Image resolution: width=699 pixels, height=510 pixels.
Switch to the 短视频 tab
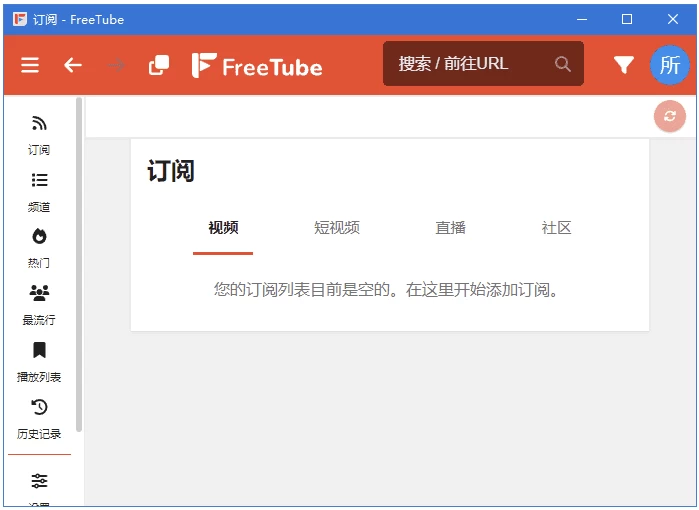click(x=337, y=228)
